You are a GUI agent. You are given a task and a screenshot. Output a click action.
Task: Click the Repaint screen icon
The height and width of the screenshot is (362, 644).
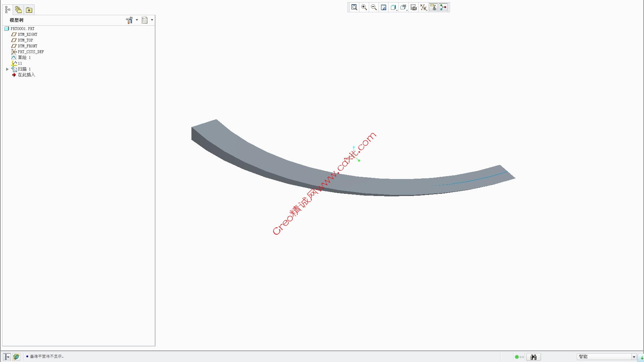point(384,7)
